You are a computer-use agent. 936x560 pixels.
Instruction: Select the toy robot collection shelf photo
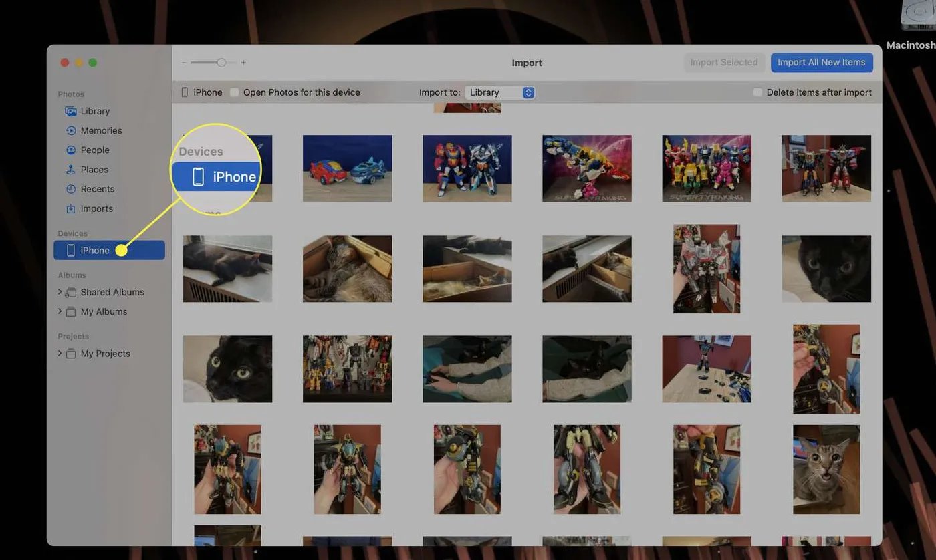[348, 369]
